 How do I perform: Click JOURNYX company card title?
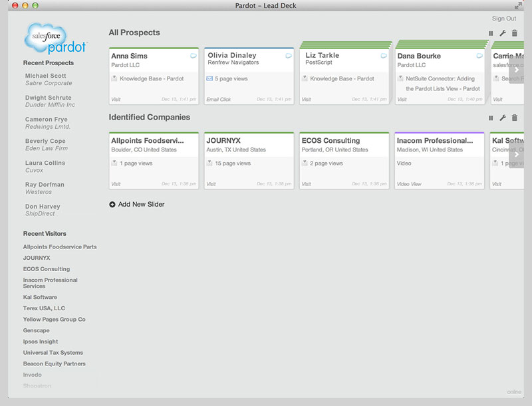223,141
